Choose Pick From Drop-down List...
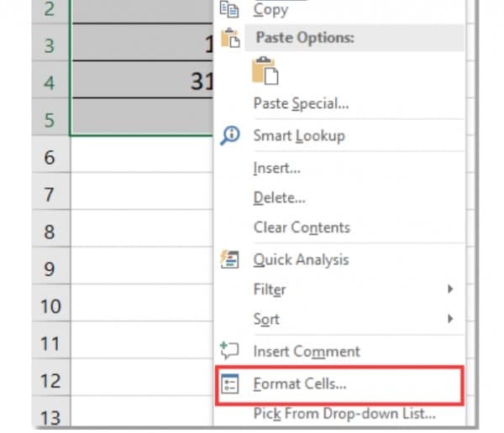The width and height of the screenshot is (504, 433). [344, 414]
